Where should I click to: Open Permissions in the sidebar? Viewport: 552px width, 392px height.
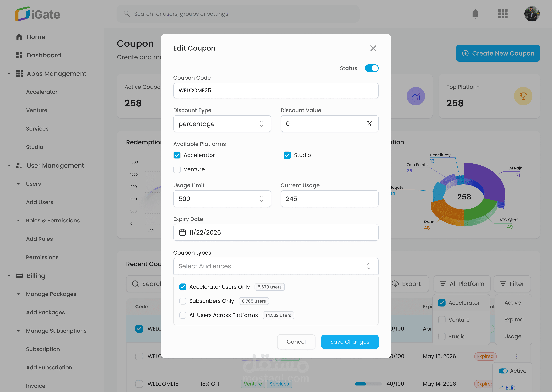click(42, 257)
